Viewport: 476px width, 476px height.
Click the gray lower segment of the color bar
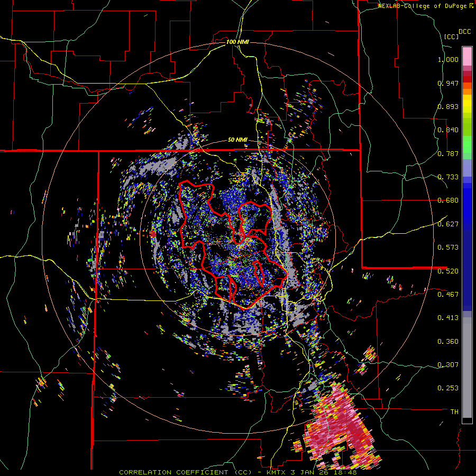point(467,368)
